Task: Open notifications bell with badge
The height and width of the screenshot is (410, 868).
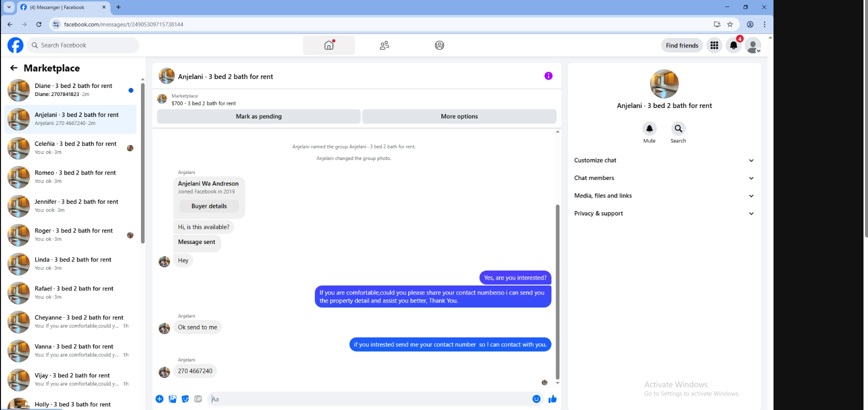Action: click(733, 45)
